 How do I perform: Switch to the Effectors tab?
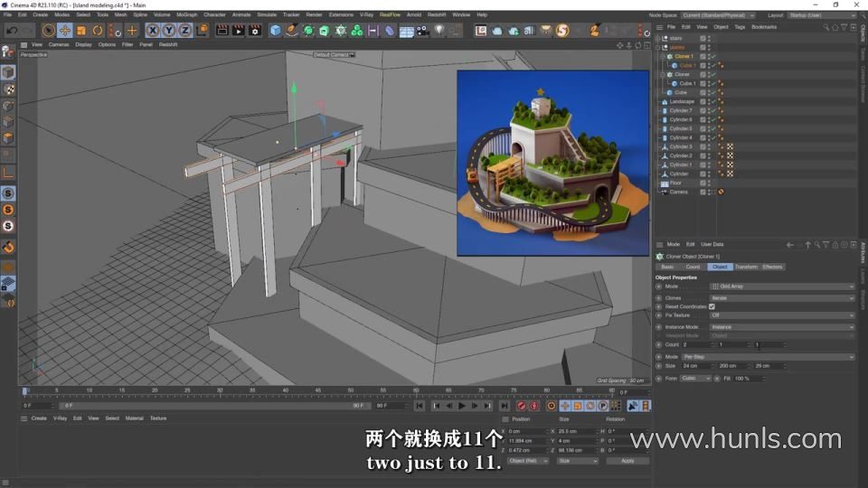click(x=772, y=267)
